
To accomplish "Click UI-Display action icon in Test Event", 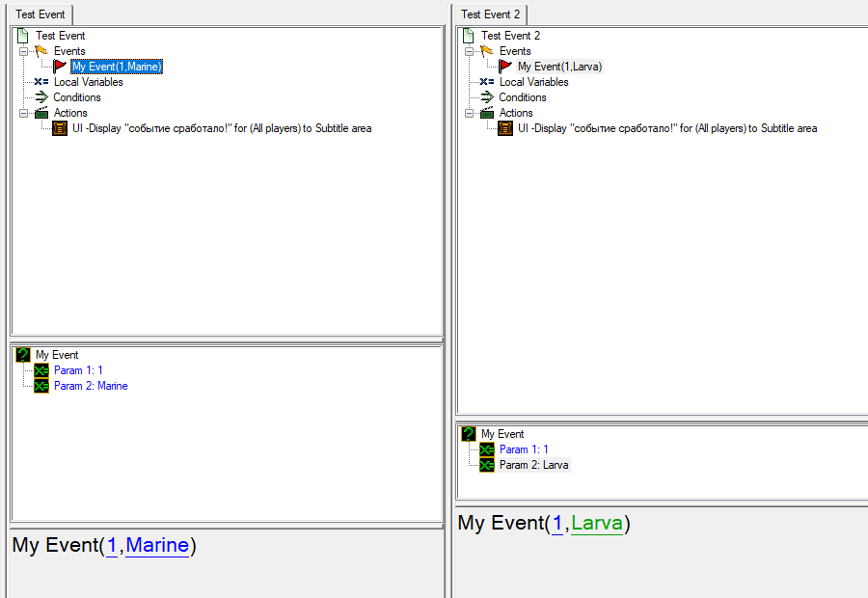I will pos(60,128).
